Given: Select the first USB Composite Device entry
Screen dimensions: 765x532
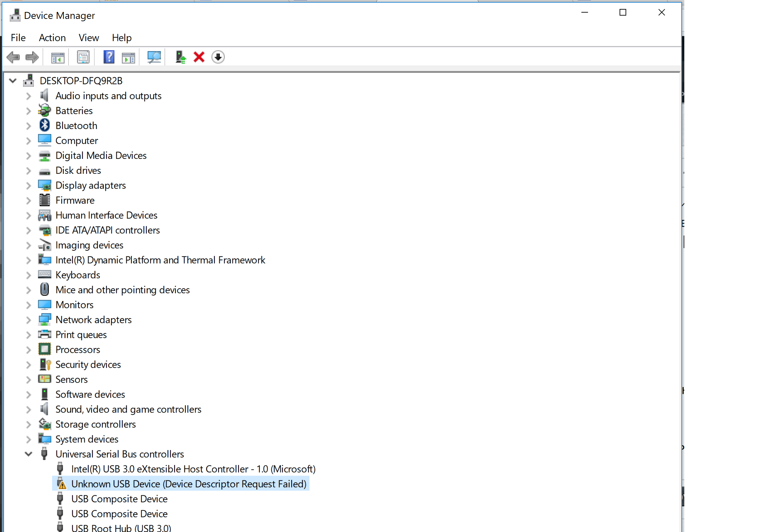Looking at the screenshot, I should click(x=119, y=499).
